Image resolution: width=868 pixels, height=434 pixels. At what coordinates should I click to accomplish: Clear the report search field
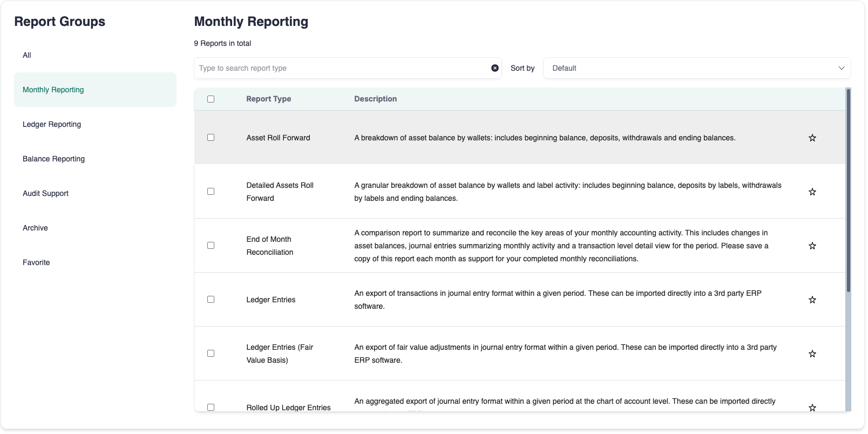494,68
